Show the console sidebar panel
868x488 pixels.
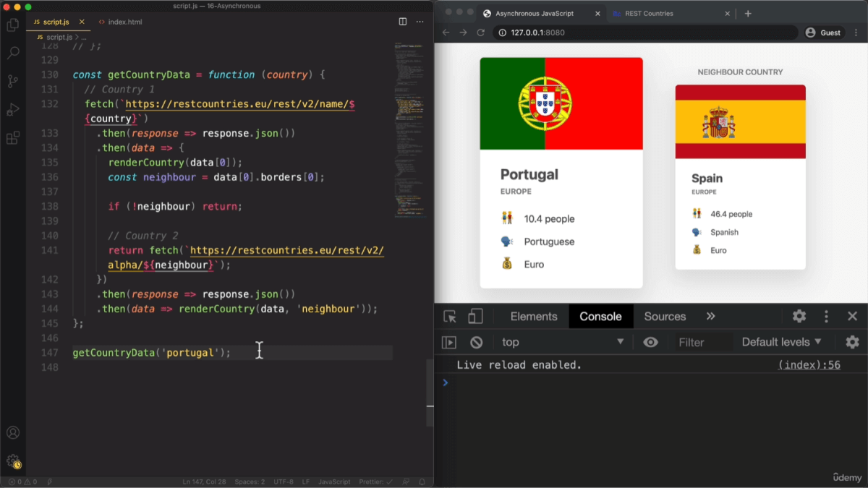point(448,341)
